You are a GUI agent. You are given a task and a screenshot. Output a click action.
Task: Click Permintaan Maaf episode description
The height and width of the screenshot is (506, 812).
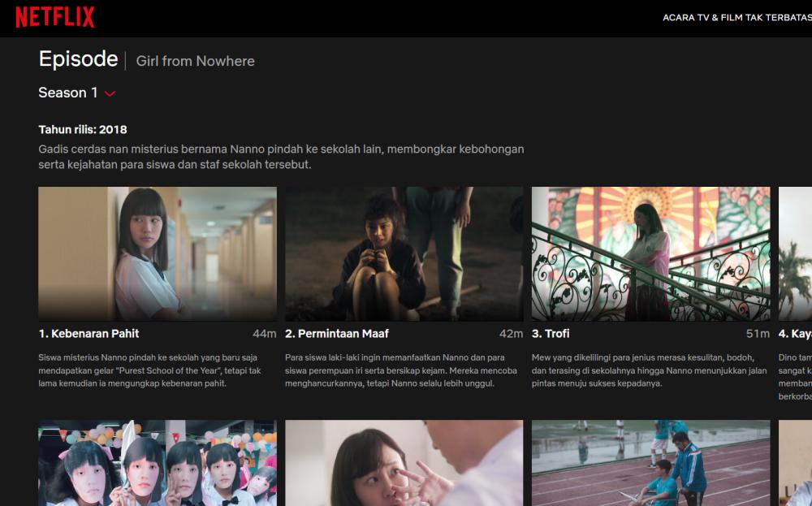coord(401,370)
